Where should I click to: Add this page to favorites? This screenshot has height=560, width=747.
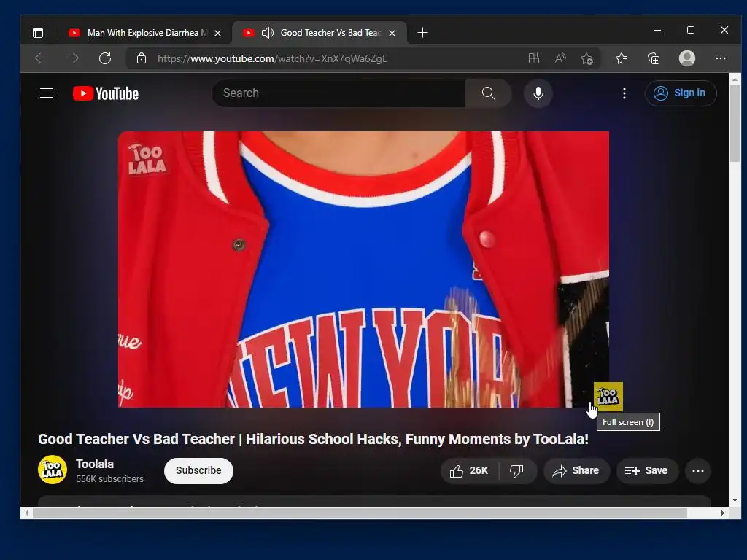[x=587, y=58]
